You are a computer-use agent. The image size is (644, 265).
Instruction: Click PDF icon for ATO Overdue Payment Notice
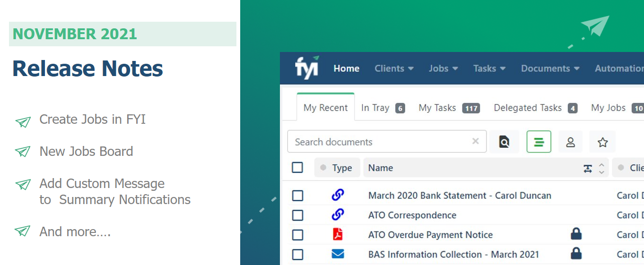tap(338, 234)
